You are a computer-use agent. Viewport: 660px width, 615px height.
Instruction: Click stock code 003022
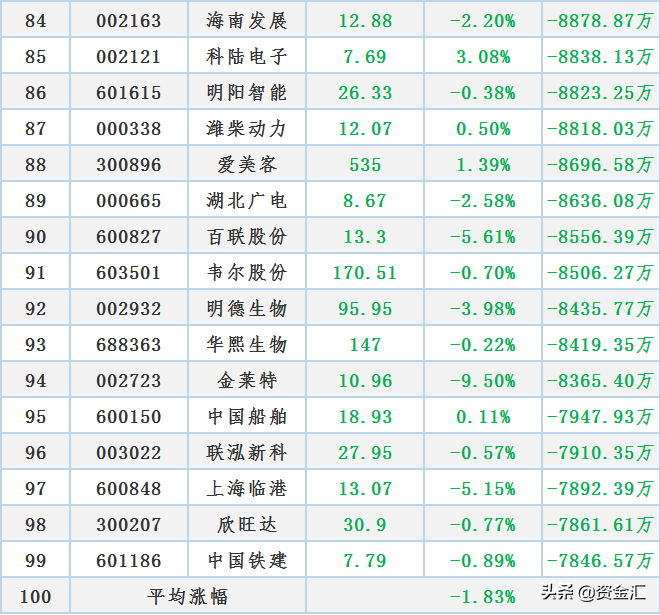(129, 453)
